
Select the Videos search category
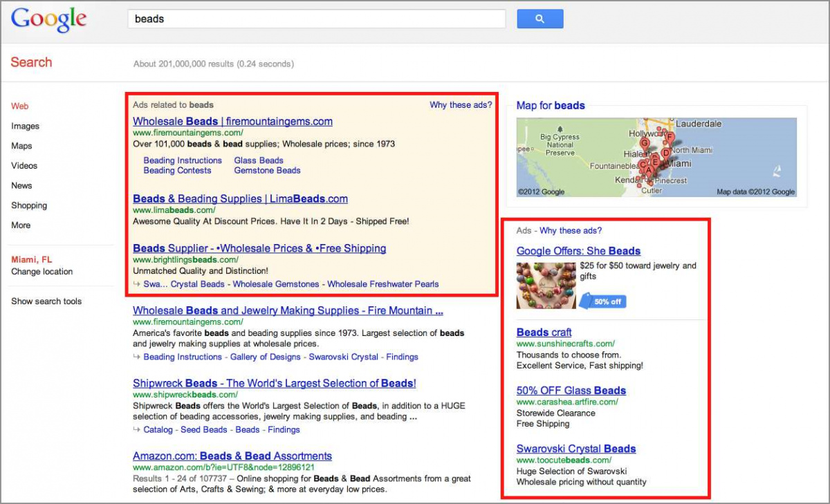[24, 166]
